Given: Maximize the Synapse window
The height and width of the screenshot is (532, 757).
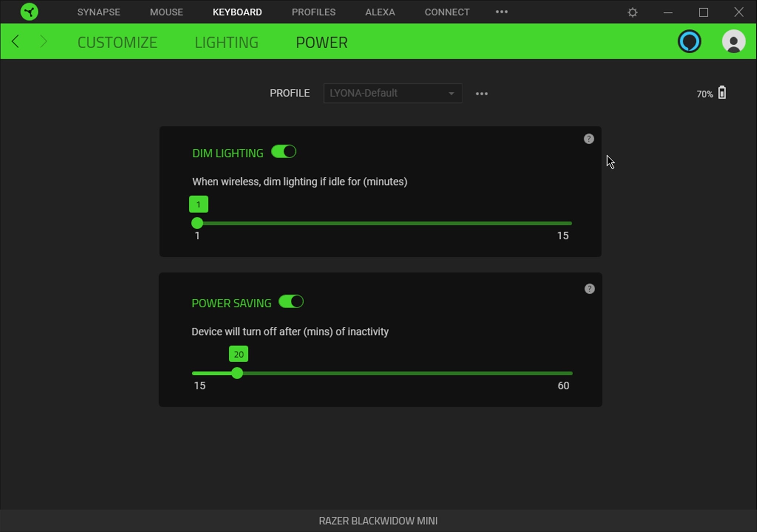Looking at the screenshot, I should click(703, 13).
